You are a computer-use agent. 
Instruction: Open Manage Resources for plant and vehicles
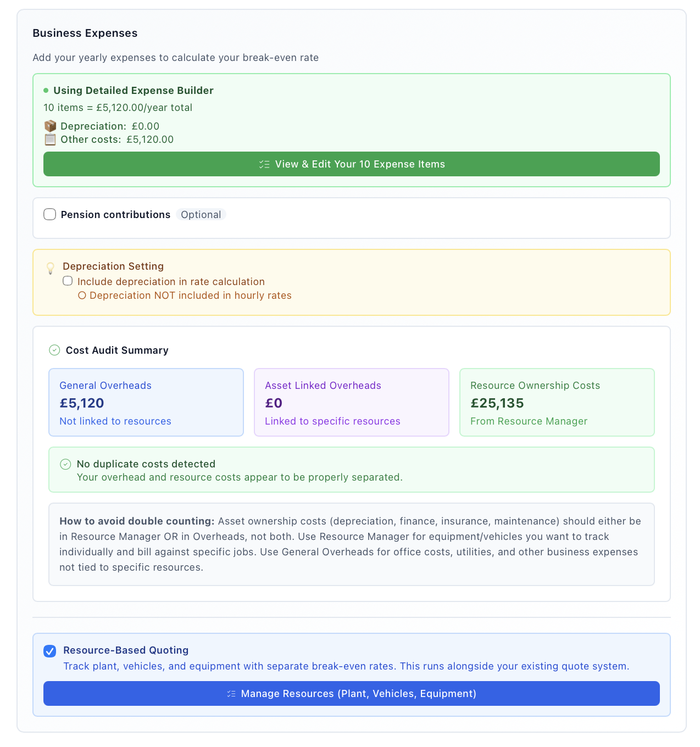(x=351, y=693)
